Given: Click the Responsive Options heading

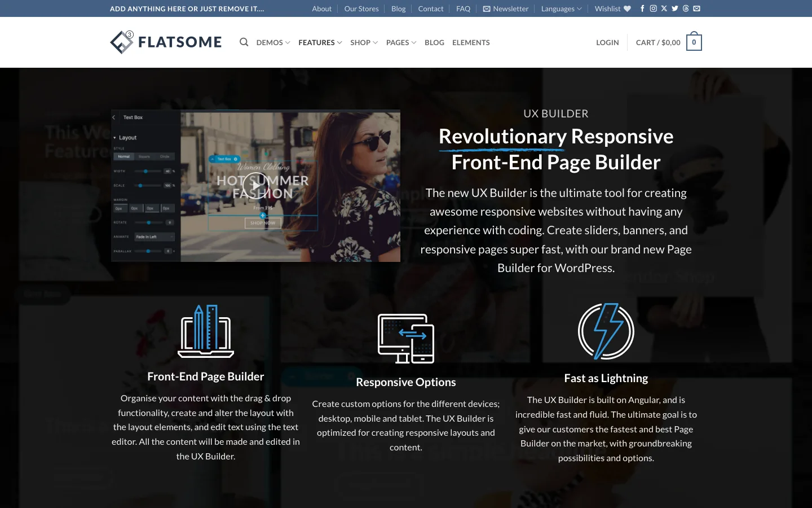Looking at the screenshot, I should pos(406,382).
